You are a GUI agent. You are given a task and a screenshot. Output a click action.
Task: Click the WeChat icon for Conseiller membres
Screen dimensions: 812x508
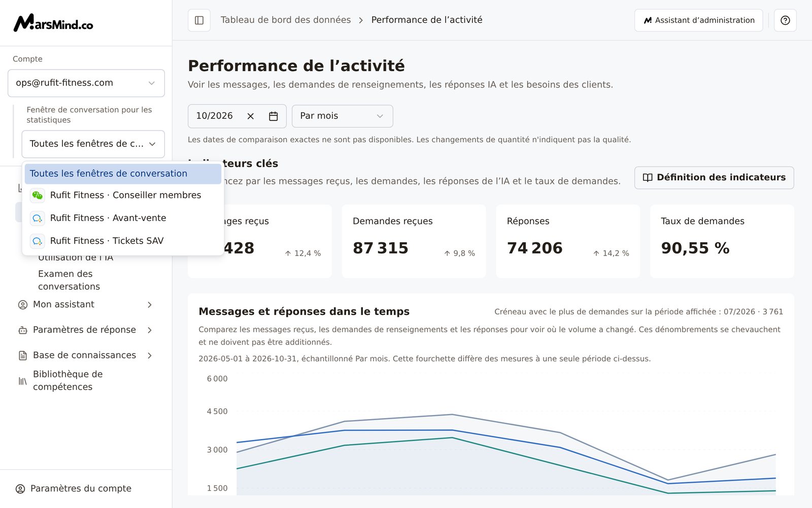pos(38,196)
